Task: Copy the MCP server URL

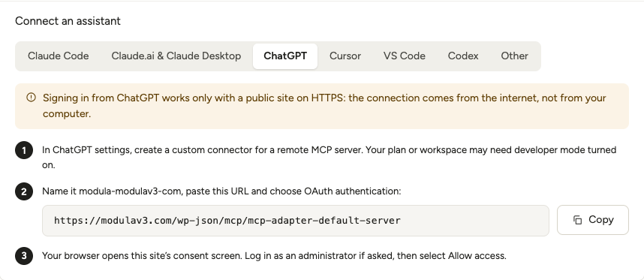Action: (593, 220)
